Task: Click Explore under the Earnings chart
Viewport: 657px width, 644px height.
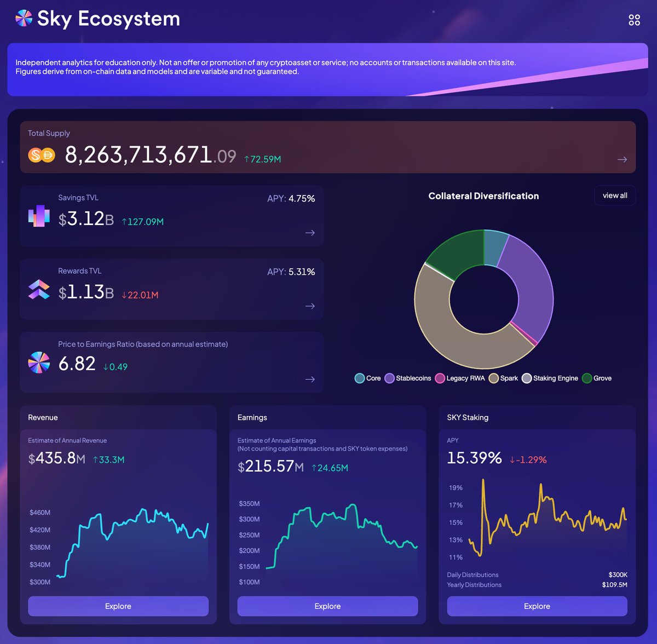Action: [327, 606]
